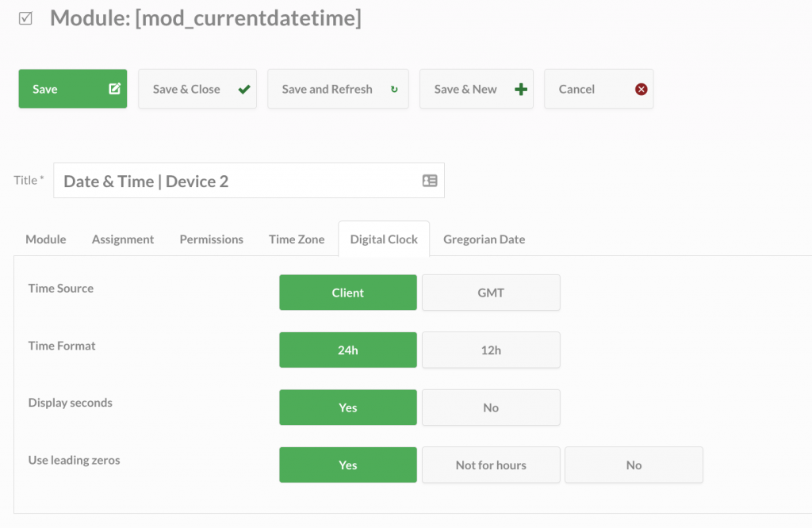Set Use leading zeros to Yes
This screenshot has height=528, width=812.
pyautogui.click(x=348, y=465)
